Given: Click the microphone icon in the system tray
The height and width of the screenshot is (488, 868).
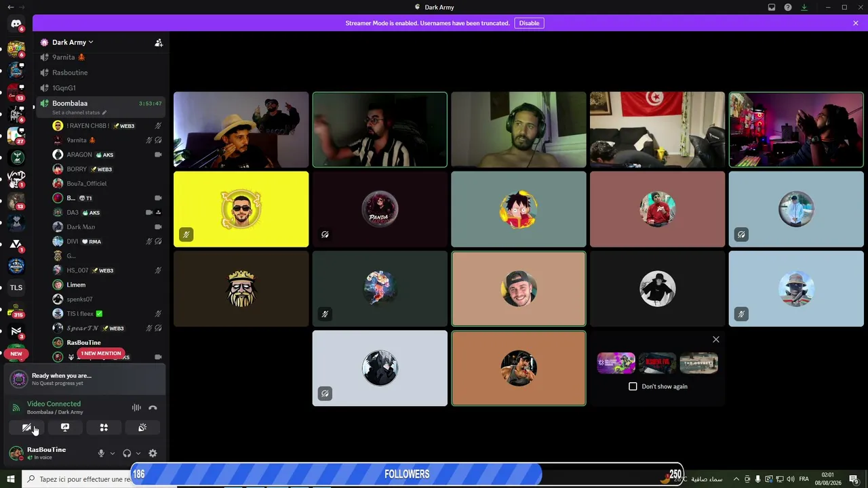Looking at the screenshot, I should [x=757, y=479].
